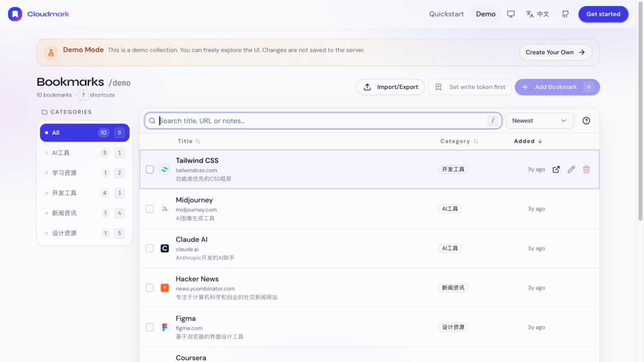Switch theme with the monitor icon
The width and height of the screenshot is (644, 362).
[x=511, y=14]
